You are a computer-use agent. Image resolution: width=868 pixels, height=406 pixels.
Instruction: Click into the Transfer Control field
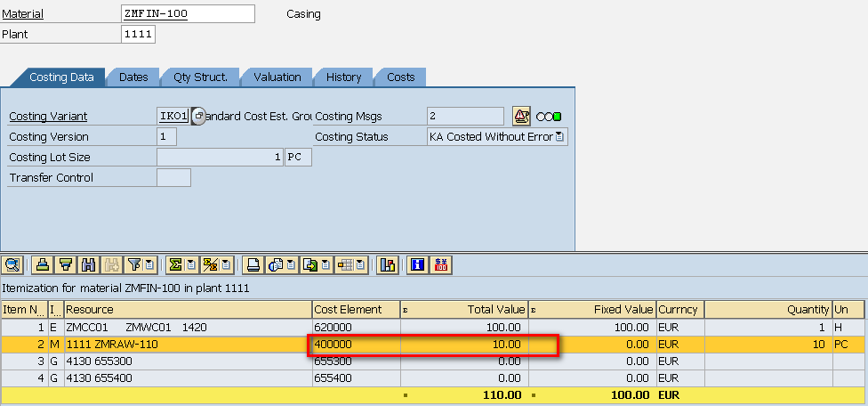pos(173,178)
